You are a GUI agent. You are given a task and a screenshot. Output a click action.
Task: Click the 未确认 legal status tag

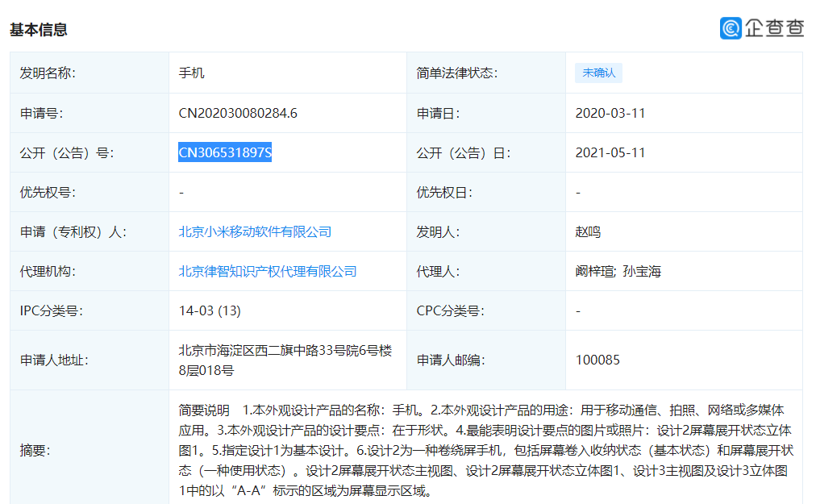click(x=598, y=73)
